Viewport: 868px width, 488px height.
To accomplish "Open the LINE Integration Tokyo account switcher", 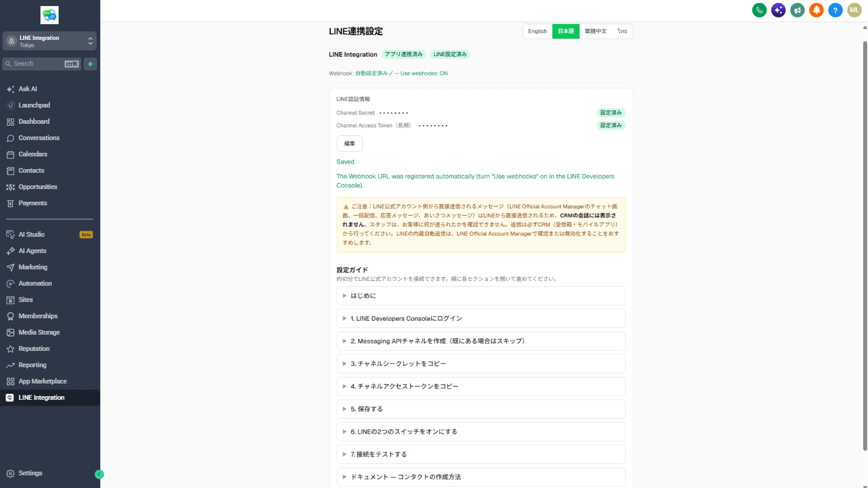I will pyautogui.click(x=50, y=41).
